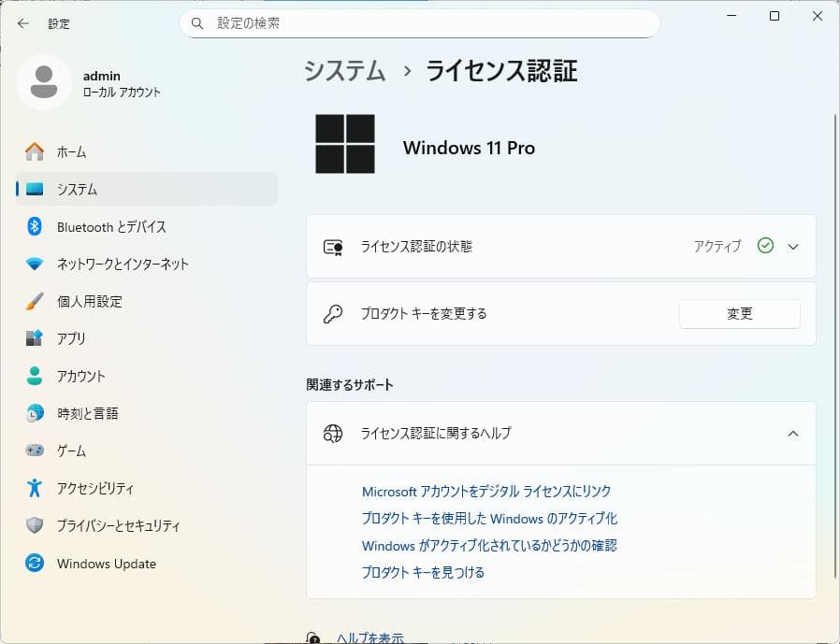The width and height of the screenshot is (840, 644).
Task: Open the プロダクトキーを見つける link
Action: [424, 572]
